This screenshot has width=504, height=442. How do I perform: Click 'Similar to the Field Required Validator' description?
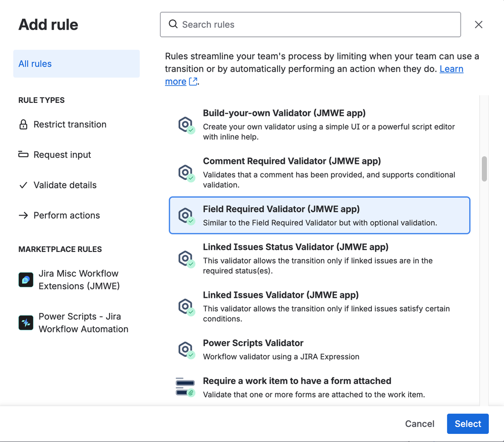[x=320, y=223]
